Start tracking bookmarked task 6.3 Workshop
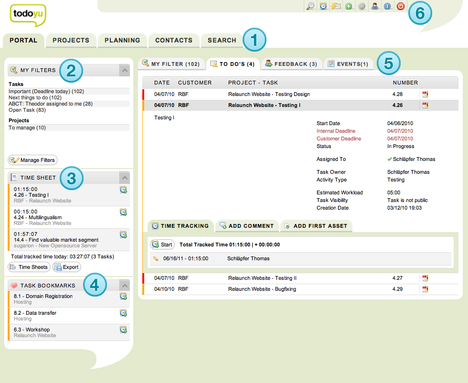 pos(123,330)
